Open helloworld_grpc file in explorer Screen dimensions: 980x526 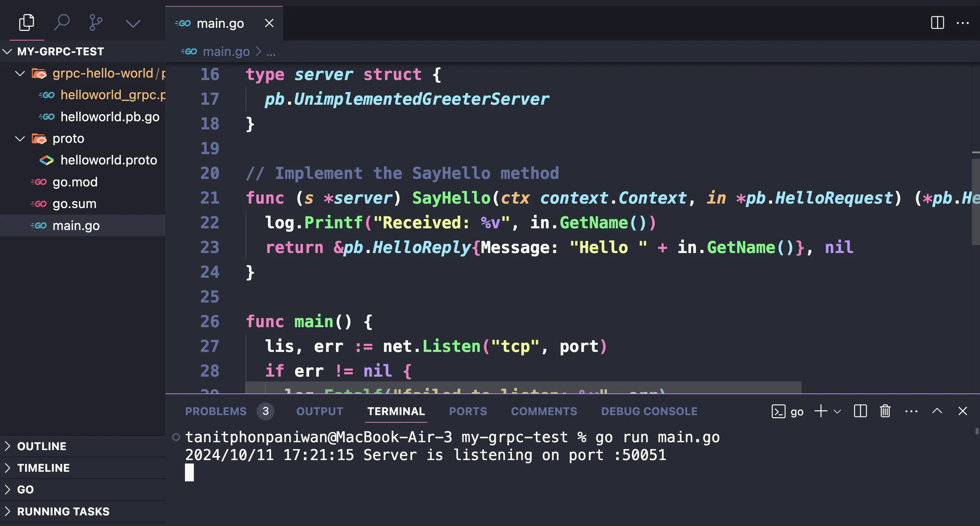(x=113, y=95)
